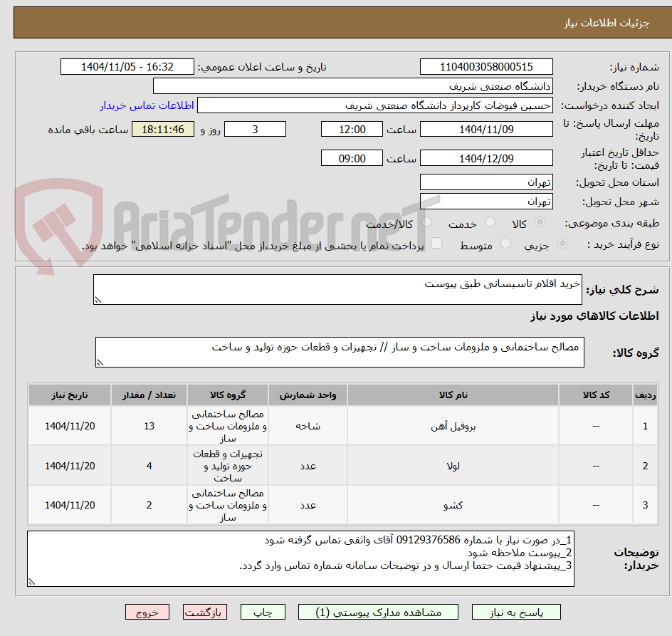The height and width of the screenshot is (636, 672).
Task: Select the کالا radio button
Action: [x=540, y=222]
